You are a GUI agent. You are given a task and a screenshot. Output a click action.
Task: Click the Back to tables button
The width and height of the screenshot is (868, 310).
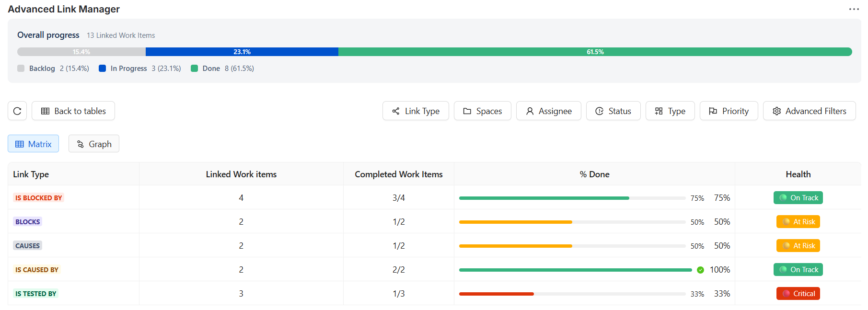coord(73,111)
